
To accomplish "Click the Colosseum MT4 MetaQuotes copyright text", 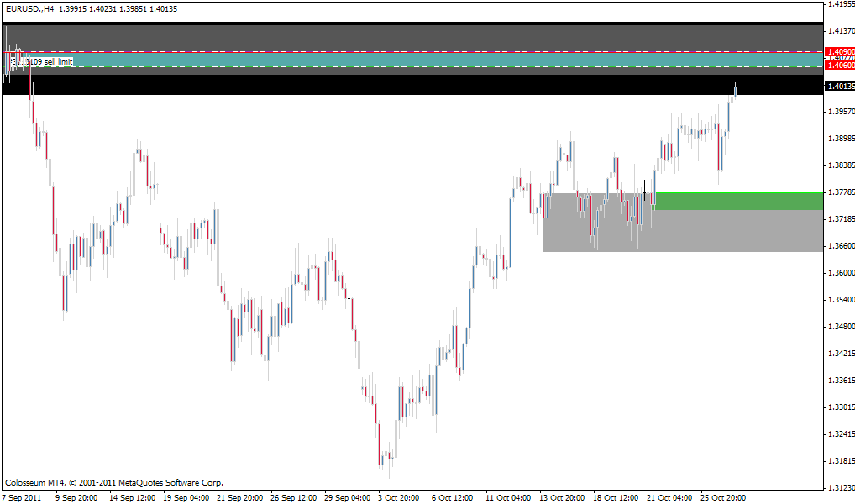I will 114,483.
